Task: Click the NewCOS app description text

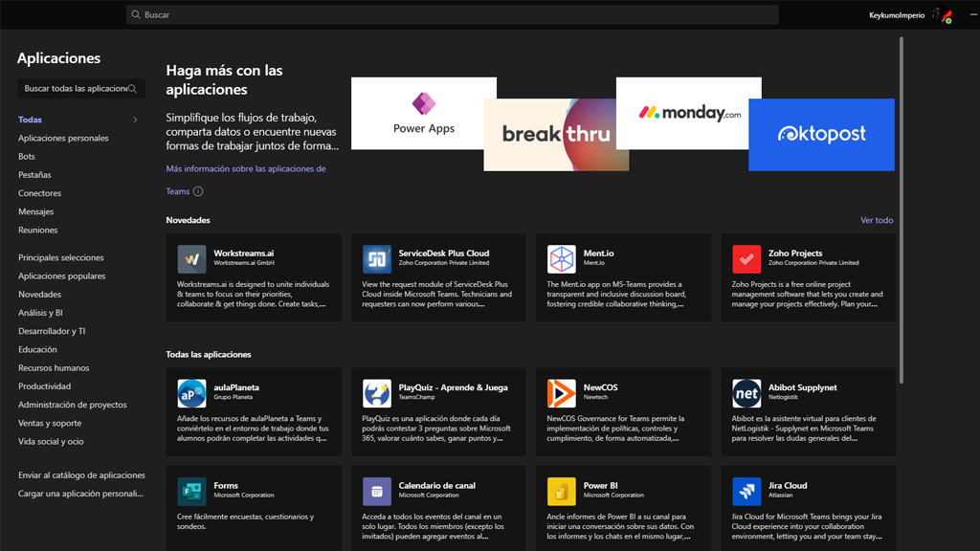Action: coord(615,429)
